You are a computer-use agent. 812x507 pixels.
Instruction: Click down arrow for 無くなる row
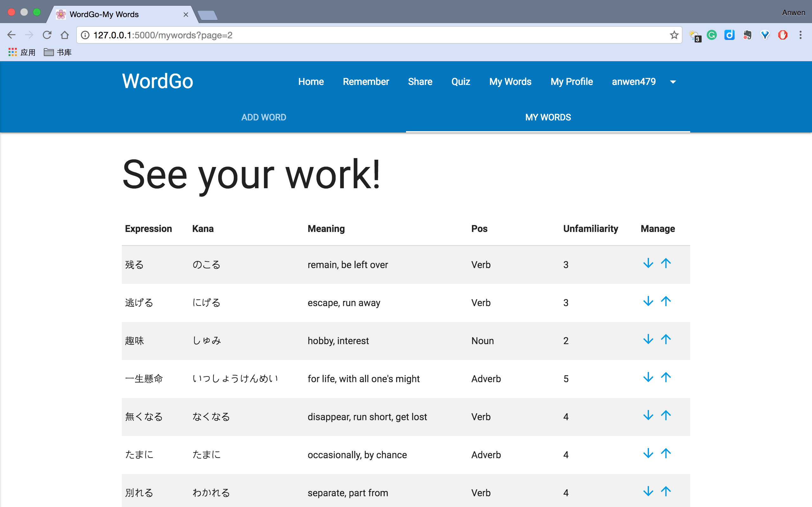648,415
